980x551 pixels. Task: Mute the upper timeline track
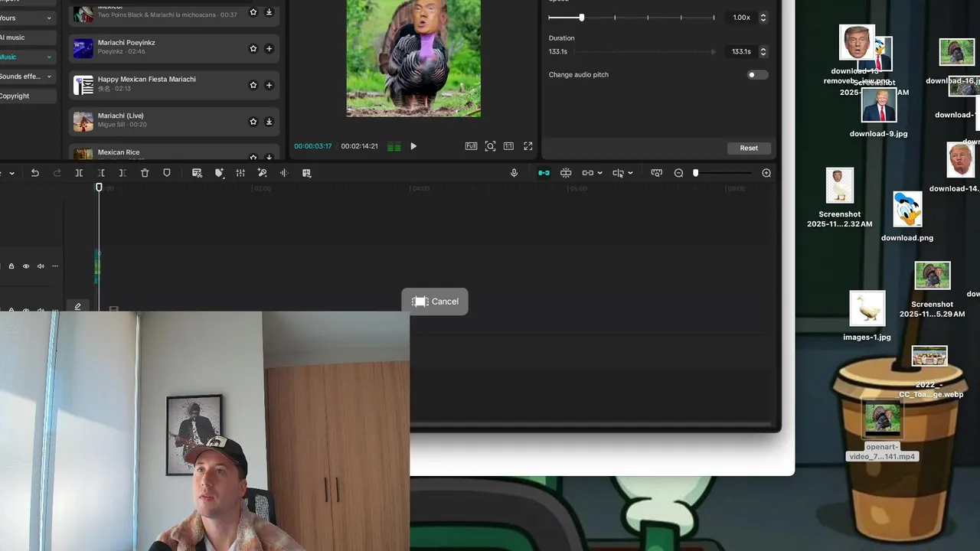click(x=41, y=266)
